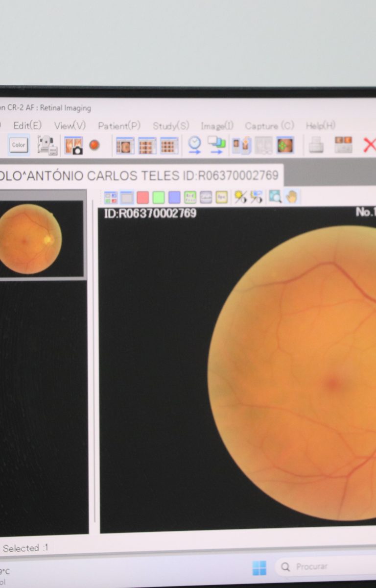
Task: Select the magnifier zoom tool
Action: pyautogui.click(x=275, y=197)
